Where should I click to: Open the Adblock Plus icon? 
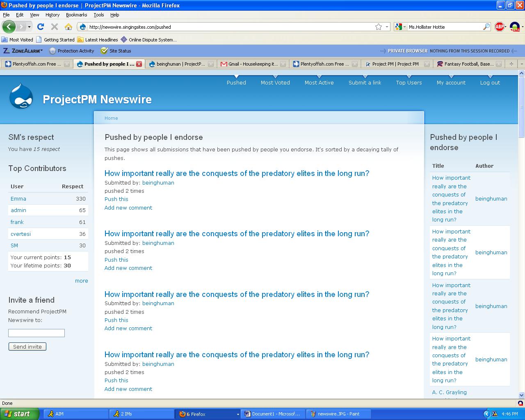[500, 27]
